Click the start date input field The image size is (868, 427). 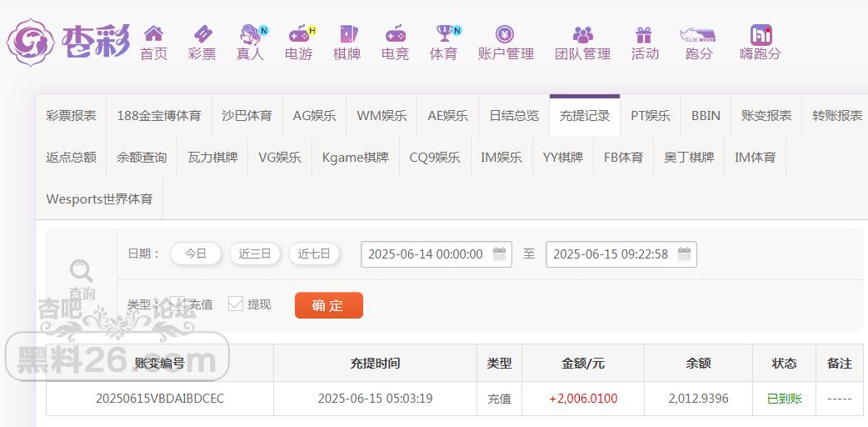[x=436, y=254]
